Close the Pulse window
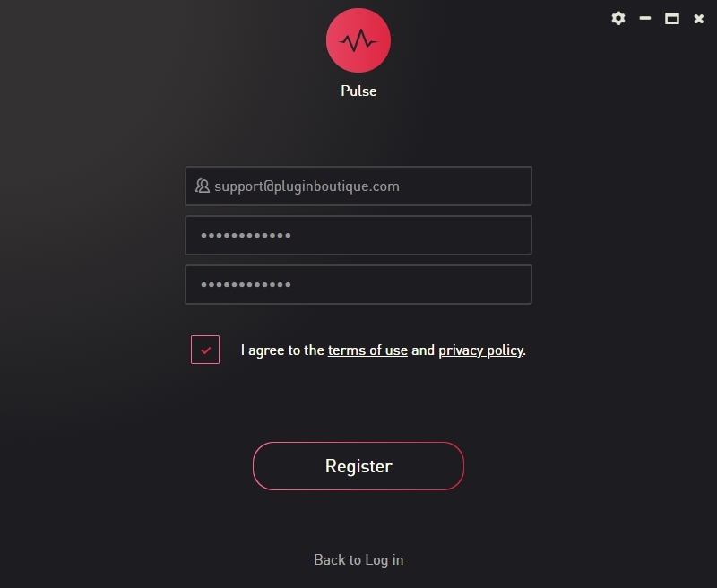This screenshot has height=588, width=717. 699,18
